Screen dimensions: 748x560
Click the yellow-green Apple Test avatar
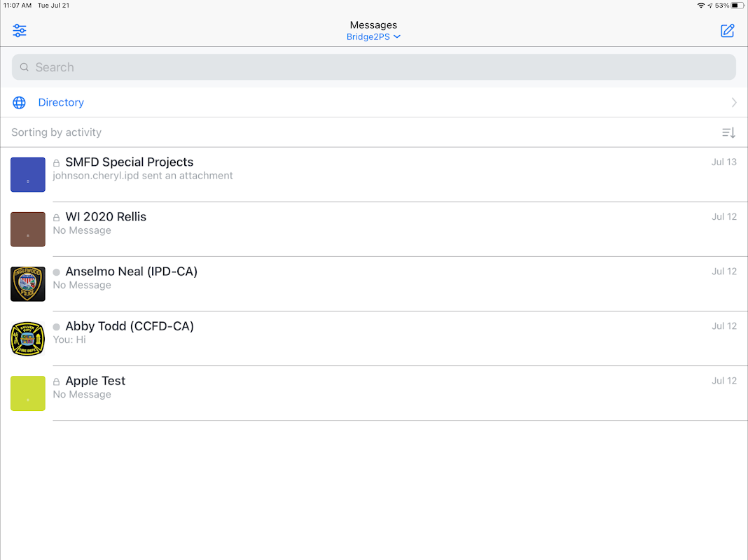[x=28, y=393]
